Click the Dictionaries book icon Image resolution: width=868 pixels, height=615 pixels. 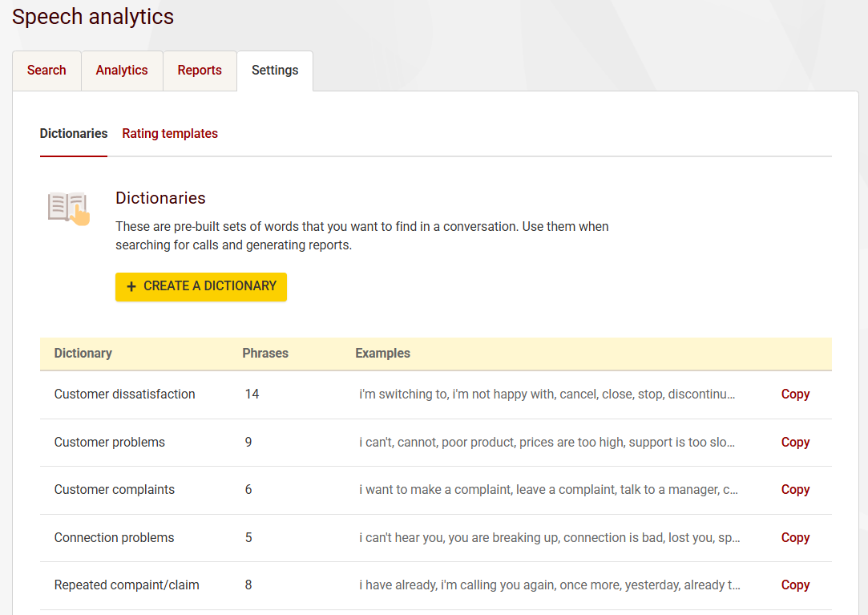coord(68,208)
